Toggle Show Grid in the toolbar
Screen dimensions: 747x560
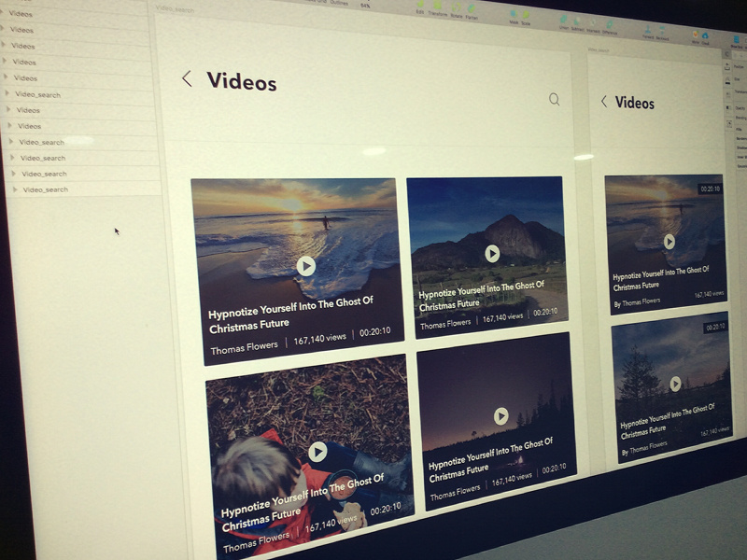click(x=737, y=40)
